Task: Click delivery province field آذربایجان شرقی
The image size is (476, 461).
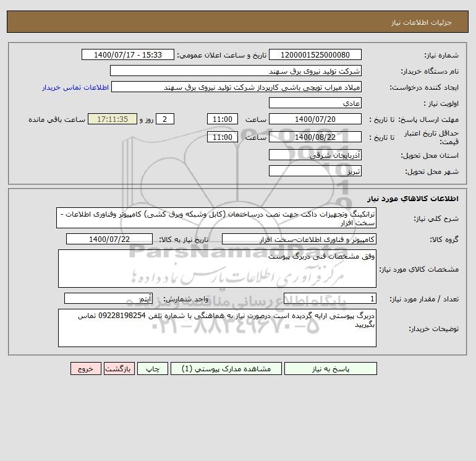Action: 315,155
